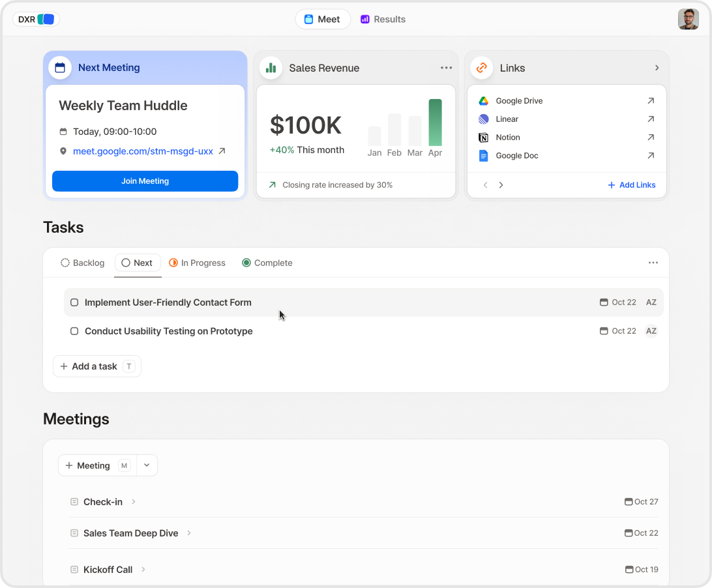Click the bar chart icon on Sales Revenue card
The height and width of the screenshot is (588, 712).
(271, 67)
